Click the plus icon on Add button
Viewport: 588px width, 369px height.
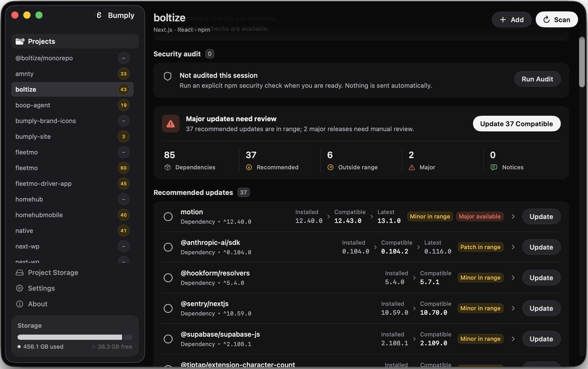503,19
